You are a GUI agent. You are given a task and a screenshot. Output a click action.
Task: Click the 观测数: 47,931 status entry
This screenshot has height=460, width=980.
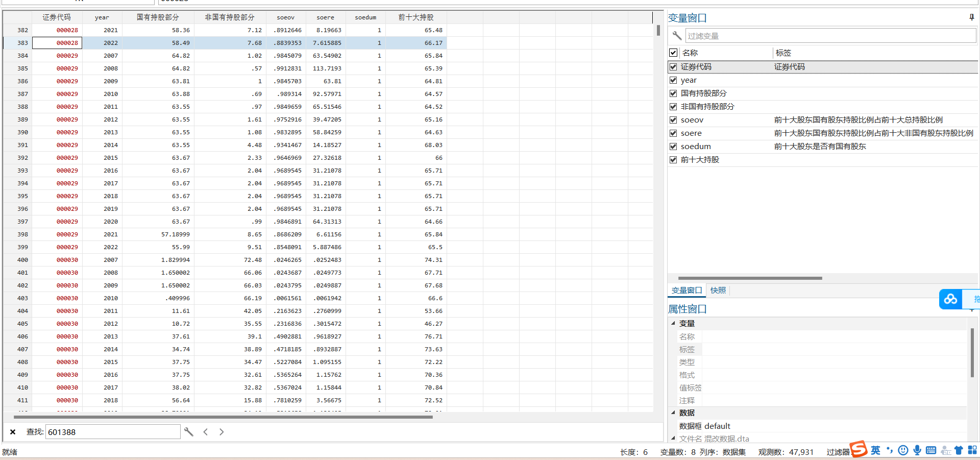point(786,452)
